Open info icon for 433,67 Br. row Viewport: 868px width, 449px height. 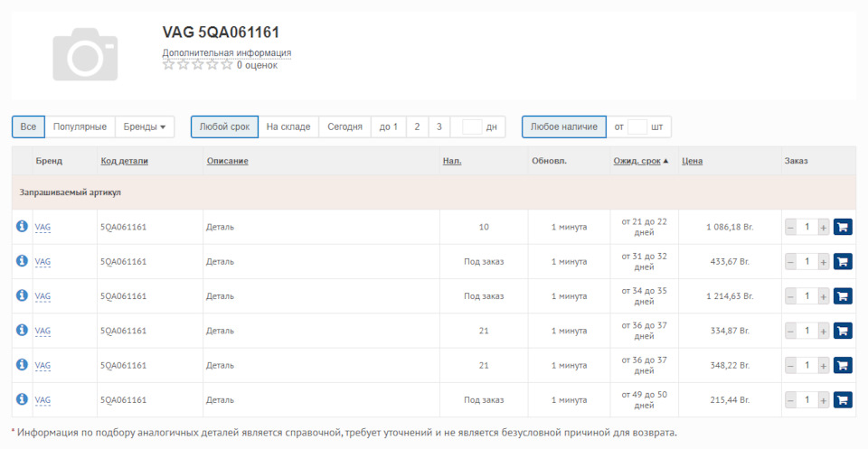22,260
